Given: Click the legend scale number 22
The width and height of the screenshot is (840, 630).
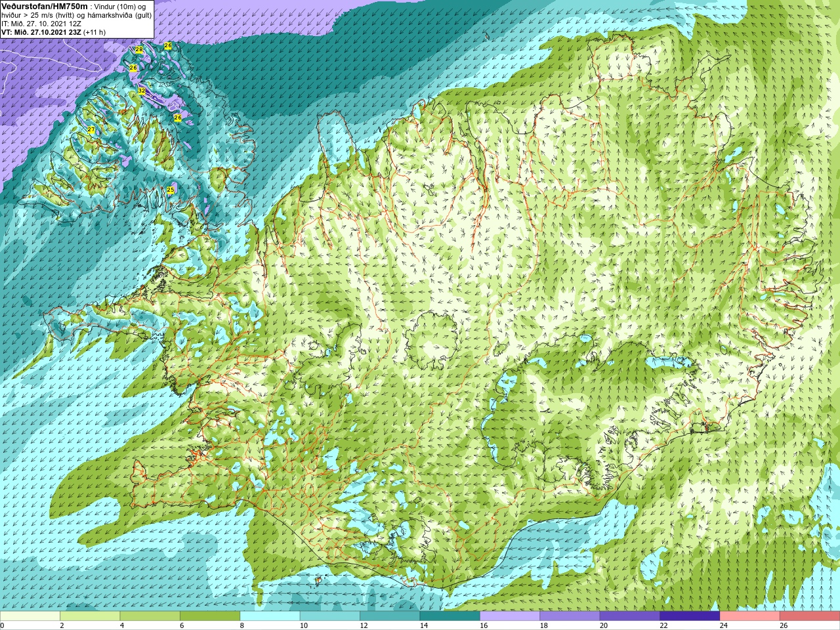Looking at the screenshot, I should (664, 625).
